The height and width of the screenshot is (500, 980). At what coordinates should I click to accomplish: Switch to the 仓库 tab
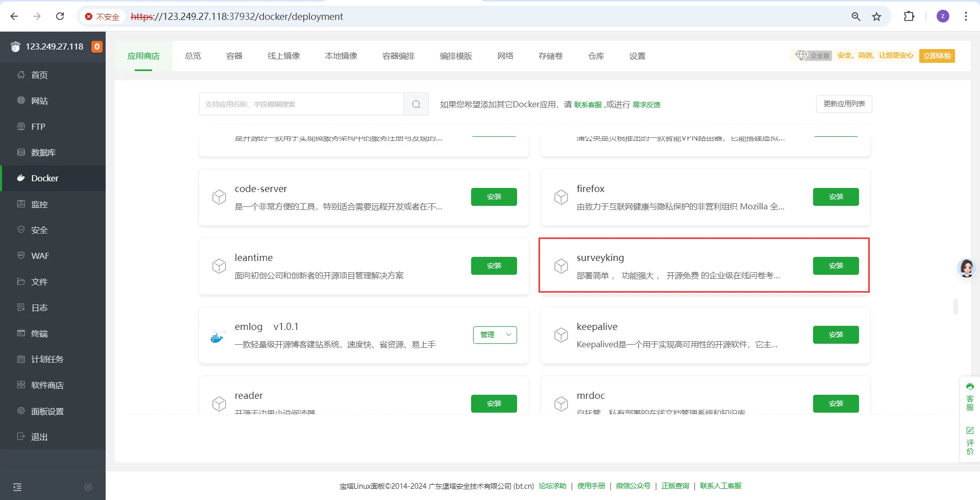point(596,56)
